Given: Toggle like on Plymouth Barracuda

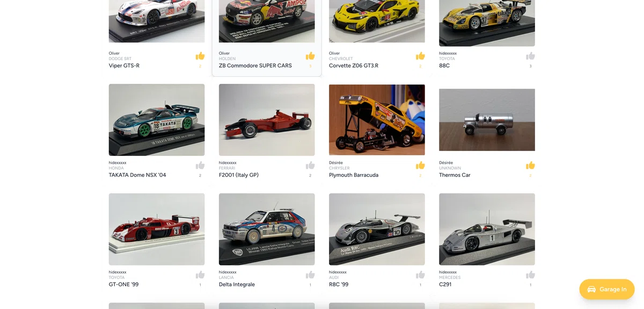Looking at the screenshot, I should coord(420,166).
